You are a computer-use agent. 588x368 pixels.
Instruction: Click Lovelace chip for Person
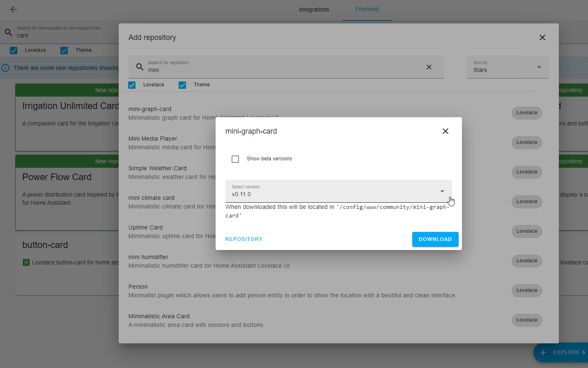coord(527,290)
